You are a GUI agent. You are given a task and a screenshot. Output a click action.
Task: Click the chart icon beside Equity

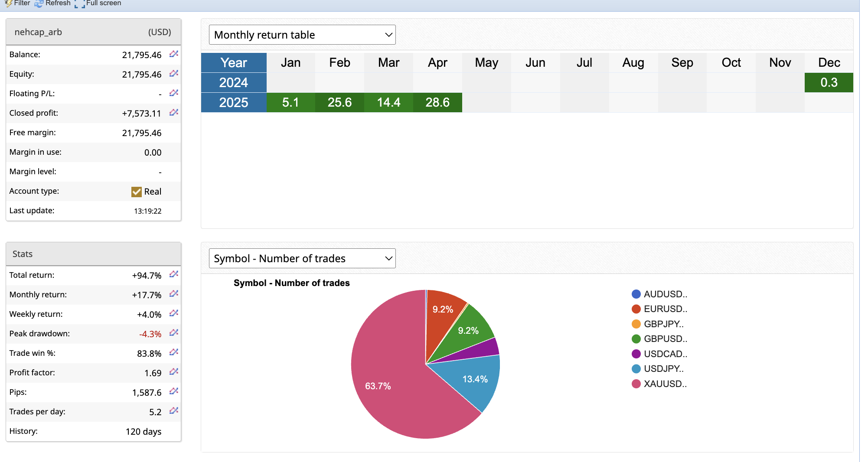pyautogui.click(x=174, y=74)
